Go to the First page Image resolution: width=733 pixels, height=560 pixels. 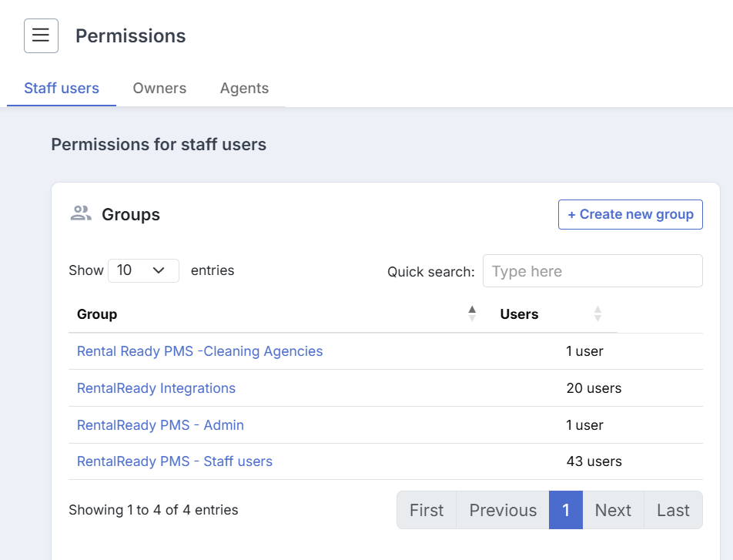point(427,510)
